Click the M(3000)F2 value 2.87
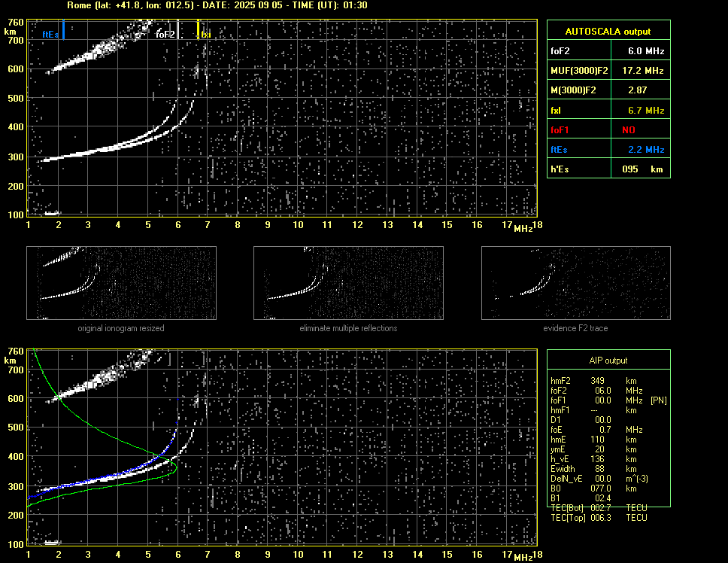The image size is (728, 563). (637, 90)
